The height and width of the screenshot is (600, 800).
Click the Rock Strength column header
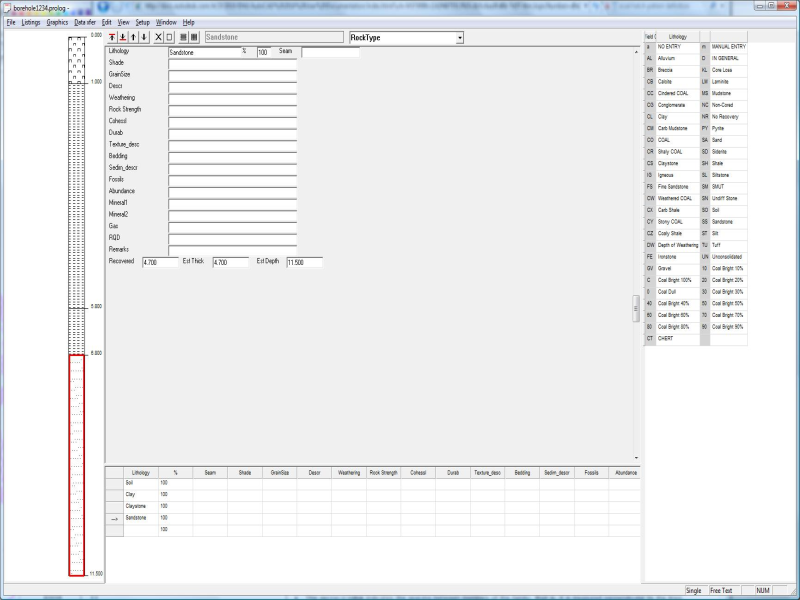point(383,472)
